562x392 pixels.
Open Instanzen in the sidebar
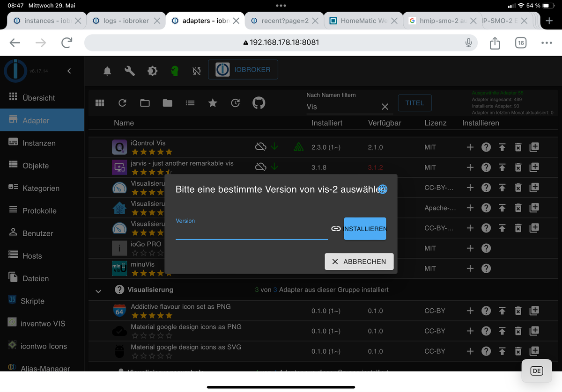point(42,143)
